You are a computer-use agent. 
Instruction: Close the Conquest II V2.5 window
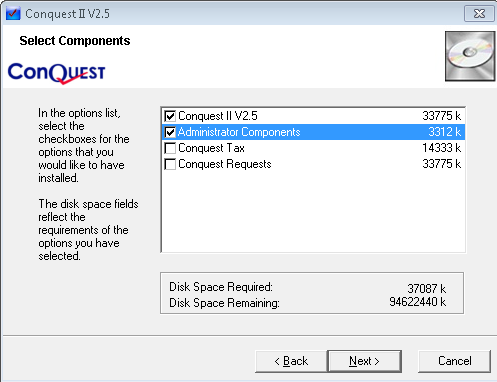479,14
